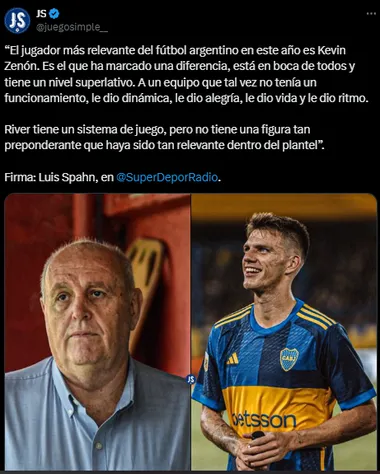Open the @SuperDeporRadio mention link
380x474 pixels.
pyautogui.click(x=167, y=177)
